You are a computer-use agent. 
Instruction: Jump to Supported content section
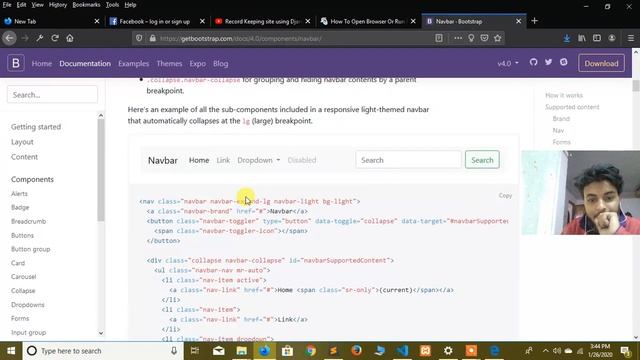[572, 107]
